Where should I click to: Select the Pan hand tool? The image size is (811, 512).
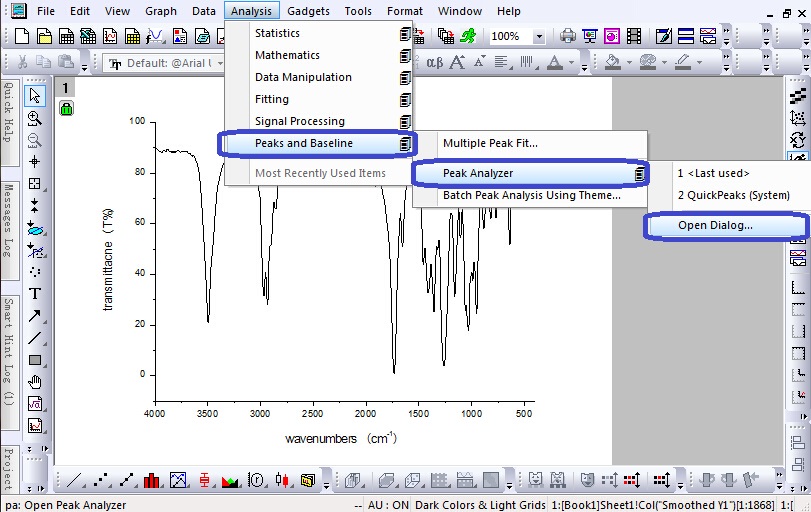[35, 382]
